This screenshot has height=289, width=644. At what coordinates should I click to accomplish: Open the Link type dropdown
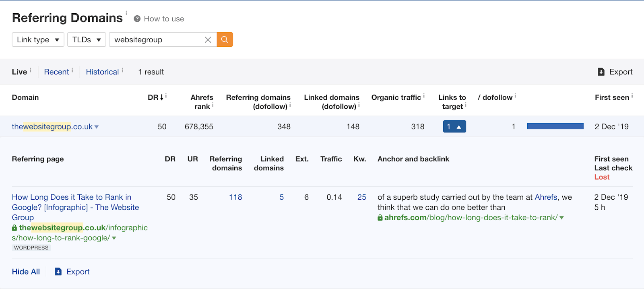pos(38,39)
